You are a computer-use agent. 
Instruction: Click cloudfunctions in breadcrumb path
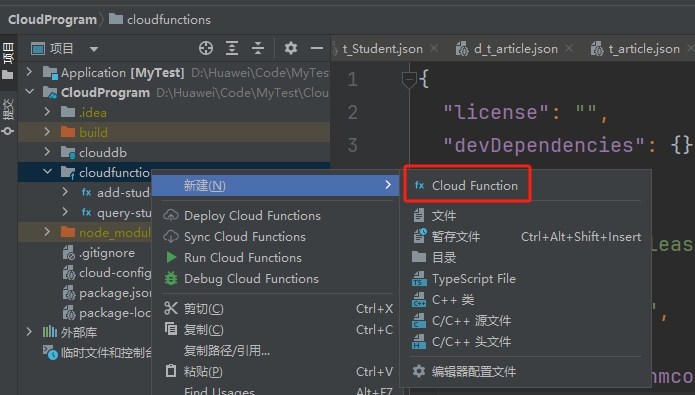(168, 20)
